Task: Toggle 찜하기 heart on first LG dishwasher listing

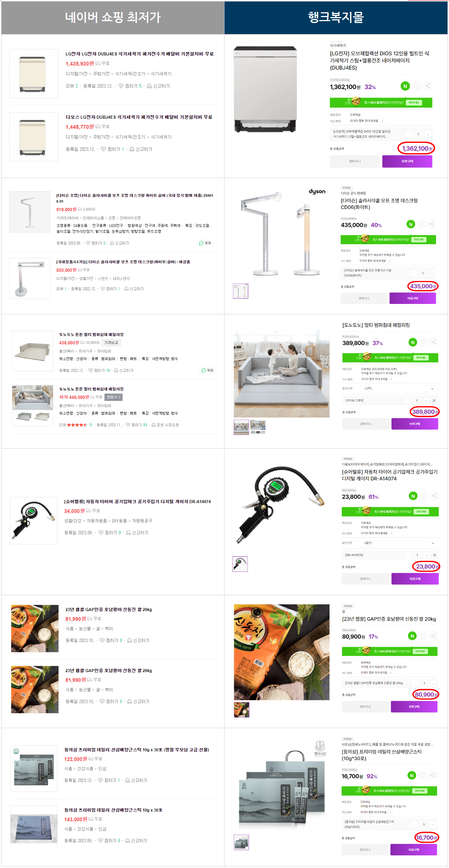Action: coord(121,86)
